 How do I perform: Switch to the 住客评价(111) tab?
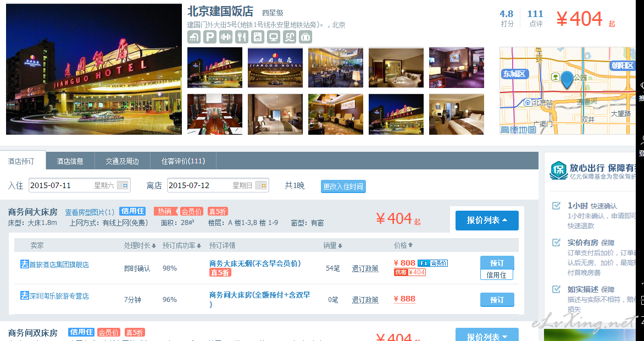pyautogui.click(x=183, y=161)
